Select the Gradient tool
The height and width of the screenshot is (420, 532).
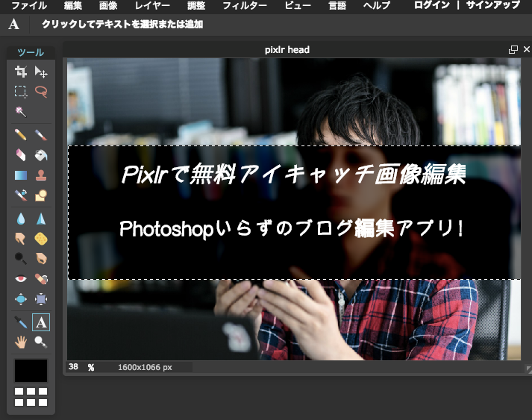click(21, 175)
